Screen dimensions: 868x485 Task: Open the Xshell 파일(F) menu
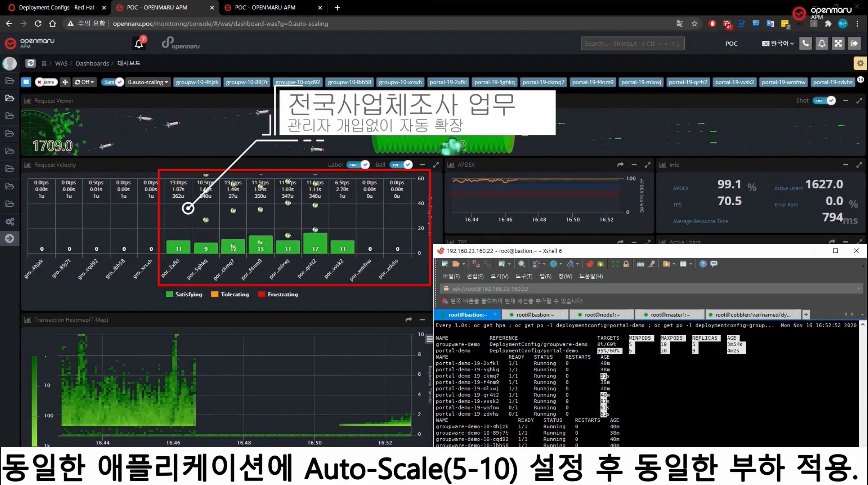(451, 276)
